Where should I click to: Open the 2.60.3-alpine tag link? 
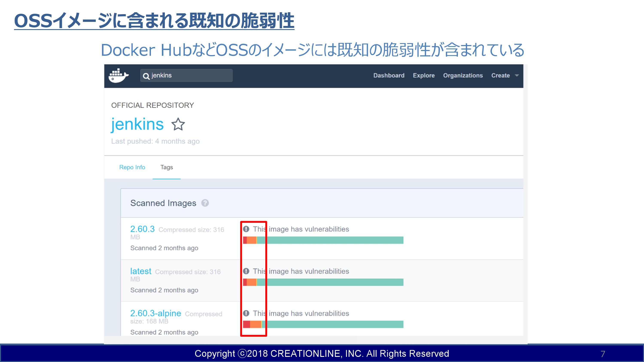155,313
